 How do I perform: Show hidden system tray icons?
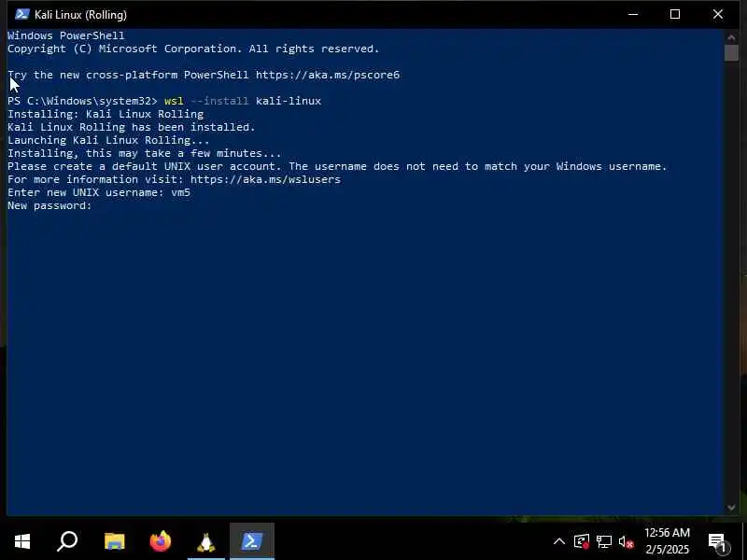(x=559, y=541)
